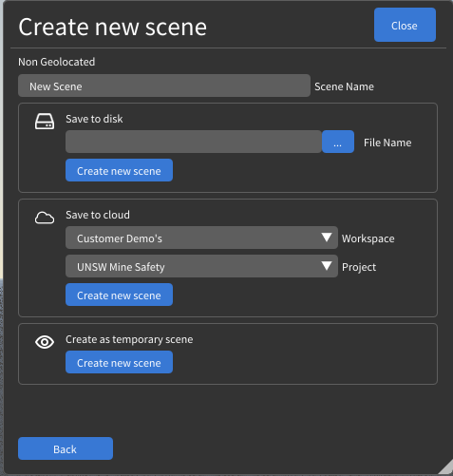Click the cloud icon beside Save to cloud

point(45,218)
